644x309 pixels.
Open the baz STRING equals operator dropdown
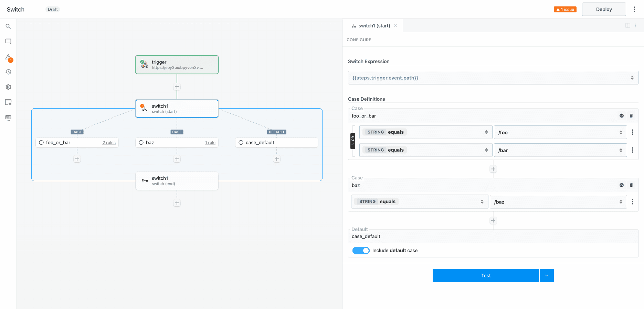point(420,202)
